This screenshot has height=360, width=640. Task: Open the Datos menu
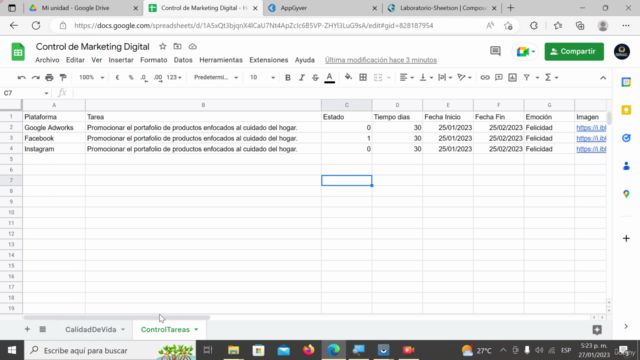183,60
